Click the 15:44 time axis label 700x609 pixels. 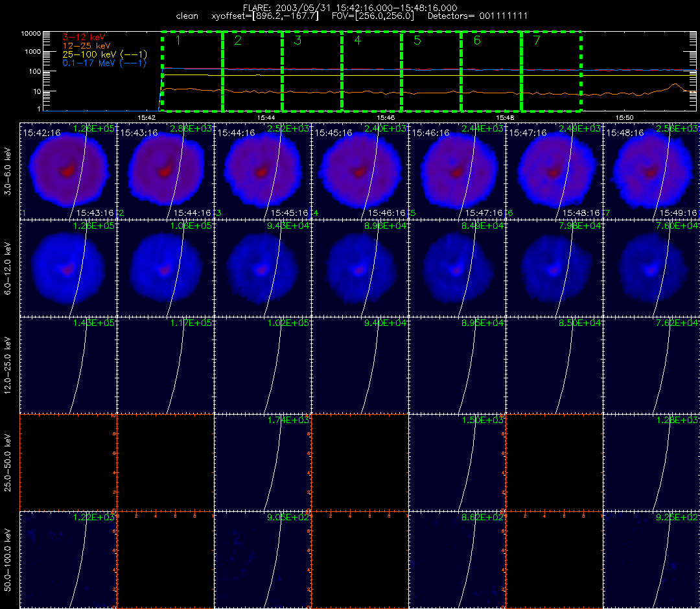[x=266, y=118]
